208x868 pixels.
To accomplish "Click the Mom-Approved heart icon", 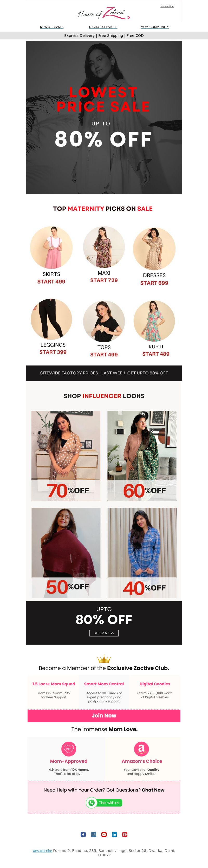I will pyautogui.click(x=69, y=749).
